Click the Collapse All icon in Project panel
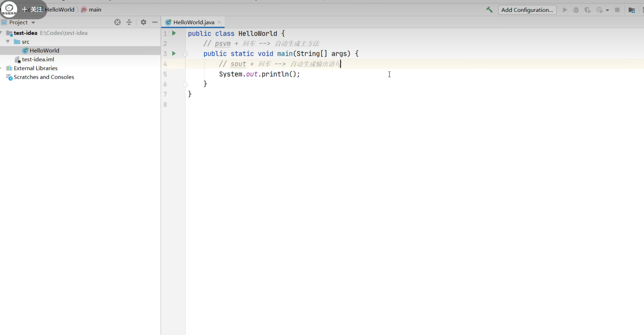 coord(129,22)
